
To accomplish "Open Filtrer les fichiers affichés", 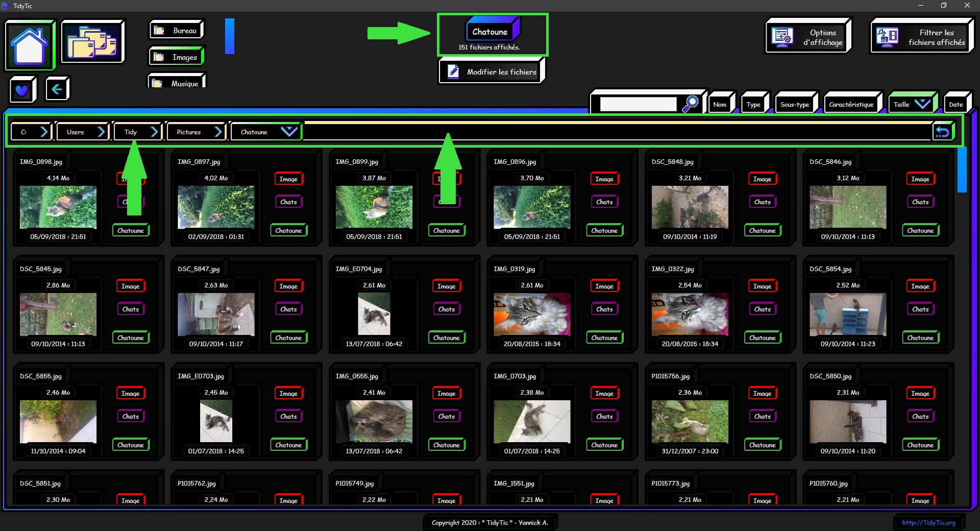I will click(921, 36).
